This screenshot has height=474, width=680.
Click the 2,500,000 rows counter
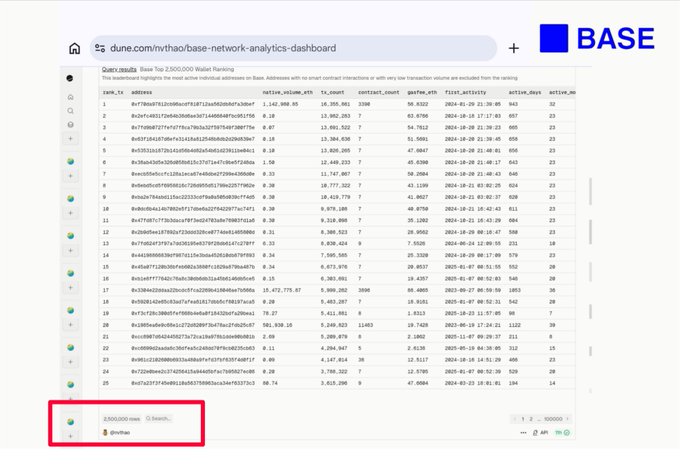tap(122, 419)
